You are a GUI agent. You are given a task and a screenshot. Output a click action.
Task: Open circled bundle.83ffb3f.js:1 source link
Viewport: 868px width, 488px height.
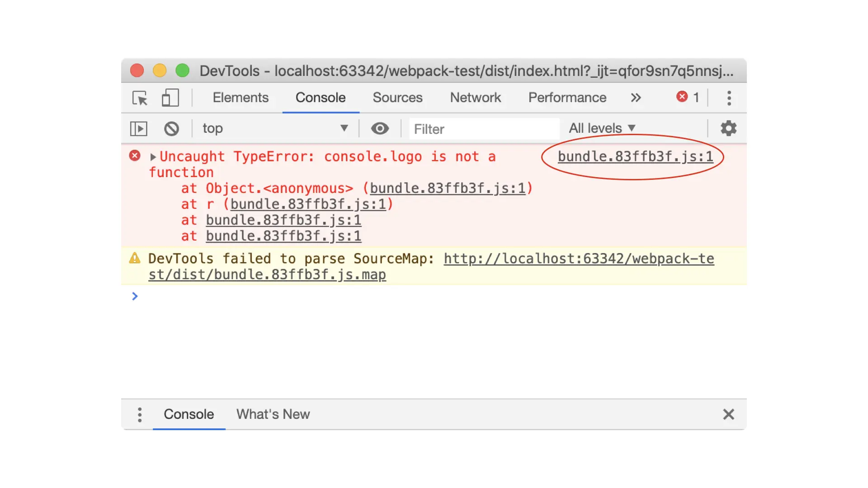635,157
